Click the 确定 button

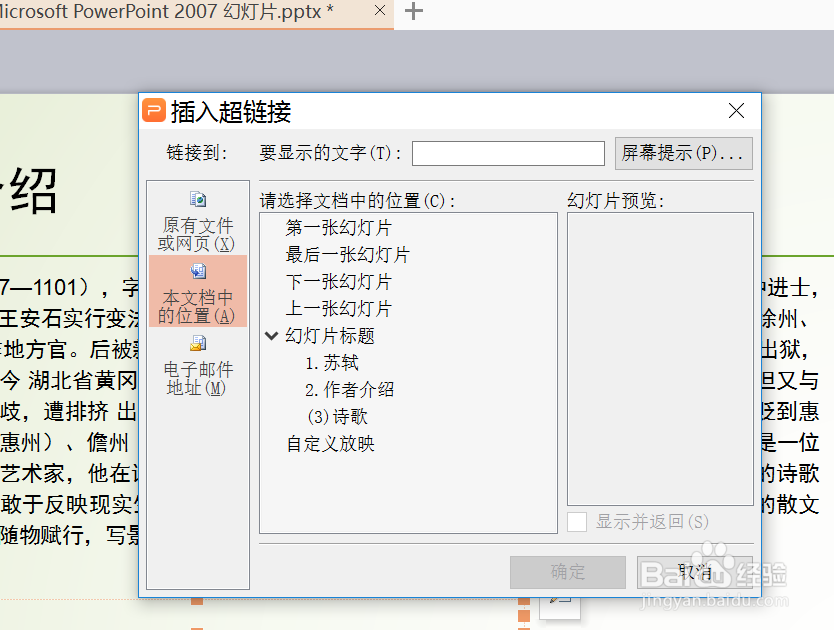(x=567, y=571)
